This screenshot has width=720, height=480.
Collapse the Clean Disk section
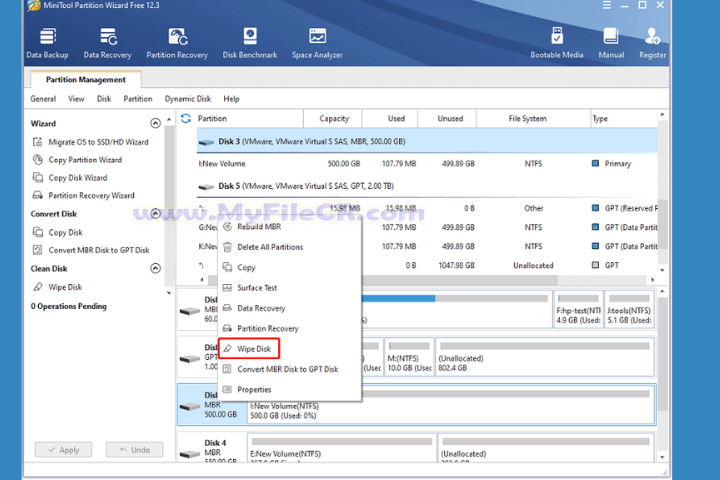pos(156,268)
